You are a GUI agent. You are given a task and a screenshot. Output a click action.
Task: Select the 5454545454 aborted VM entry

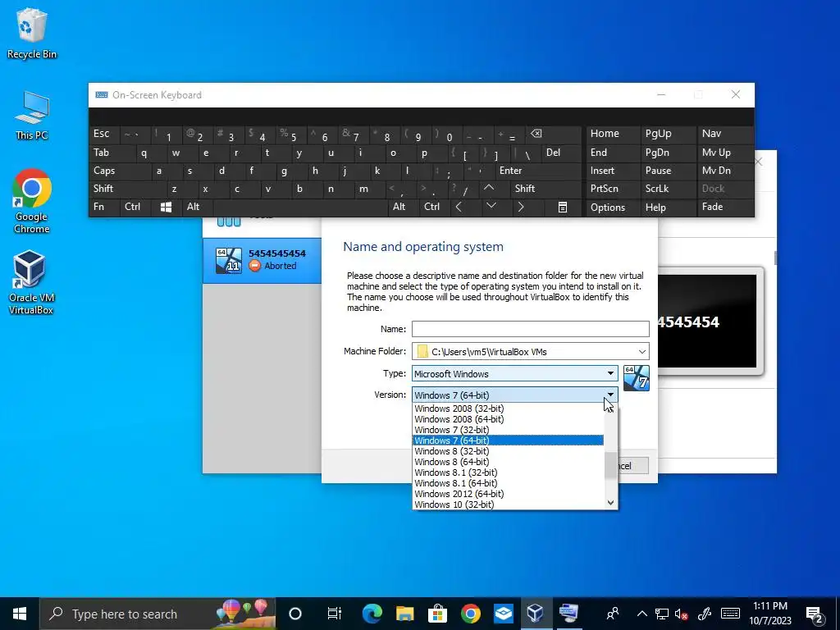262,260
